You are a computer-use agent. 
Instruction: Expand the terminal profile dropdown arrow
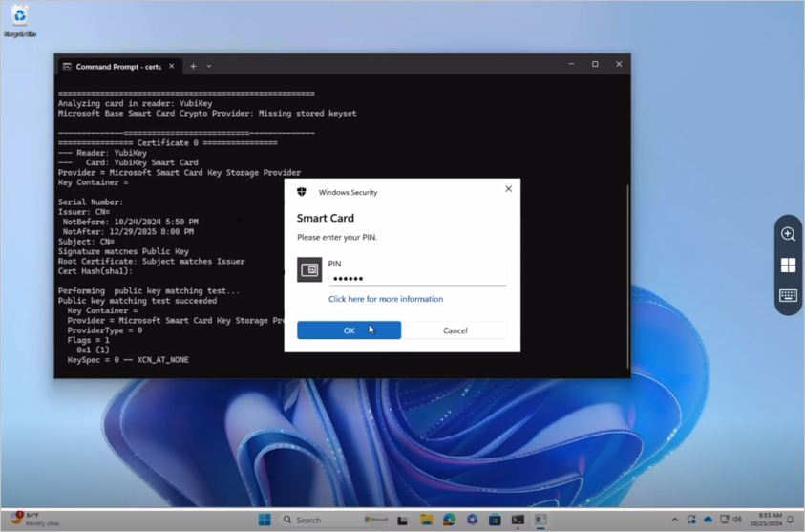click(209, 66)
